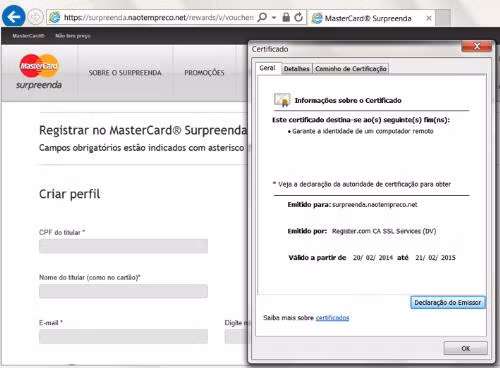500x368 pixels.
Task: Switch to the Geral tab
Action: (x=268, y=68)
